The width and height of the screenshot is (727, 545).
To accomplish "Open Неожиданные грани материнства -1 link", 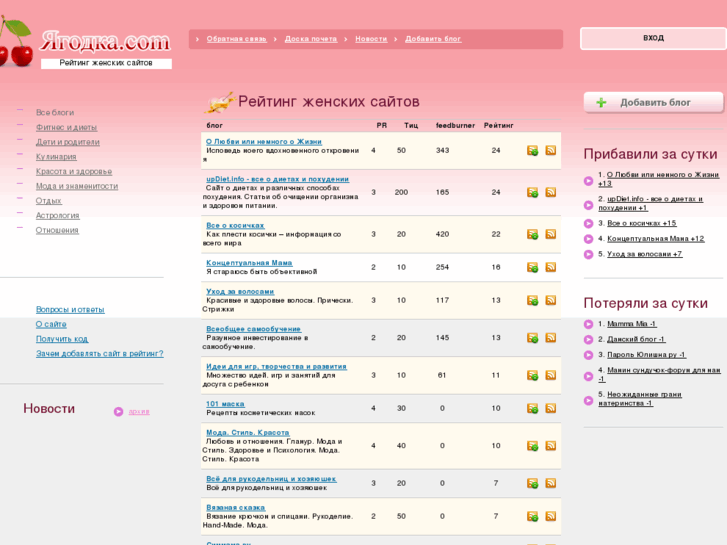I will pyautogui.click(x=640, y=399).
